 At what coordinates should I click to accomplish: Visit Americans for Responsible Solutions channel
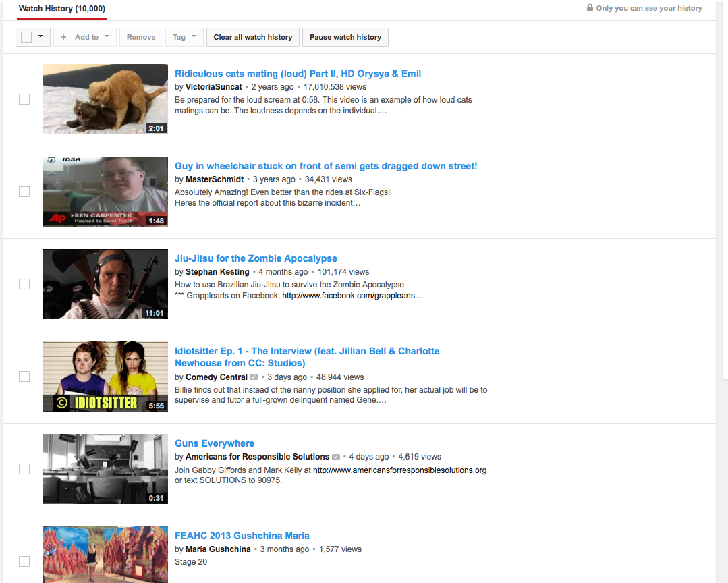pyautogui.click(x=257, y=457)
